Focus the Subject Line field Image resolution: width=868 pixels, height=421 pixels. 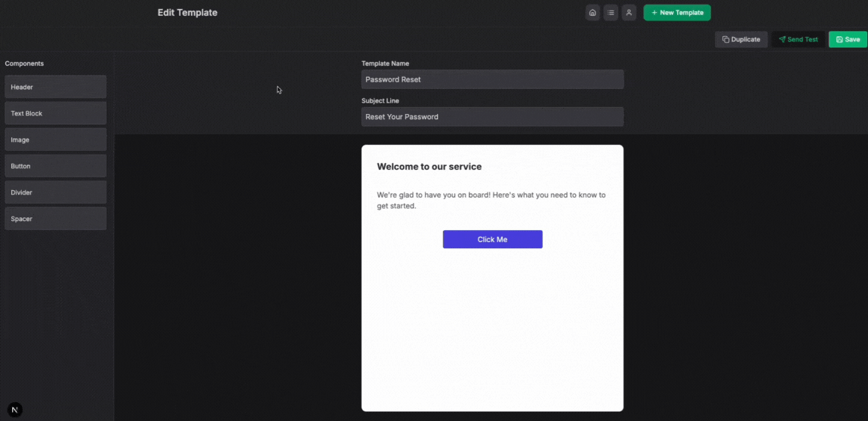click(x=492, y=117)
